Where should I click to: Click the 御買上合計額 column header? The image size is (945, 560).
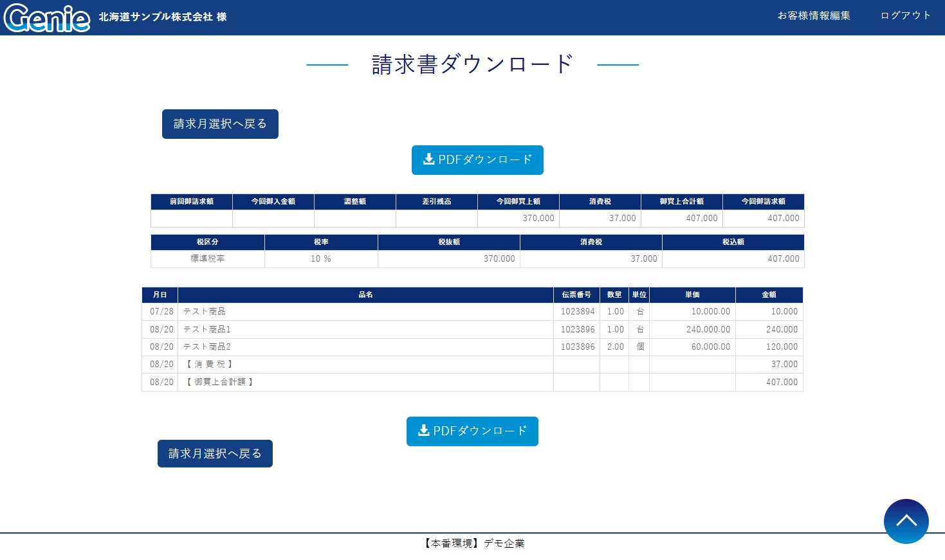coord(682,202)
